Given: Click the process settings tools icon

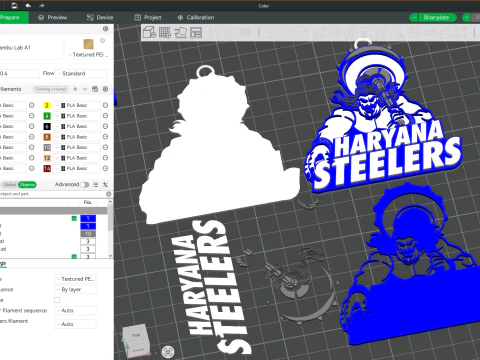Looking at the screenshot, I should pos(105,185).
